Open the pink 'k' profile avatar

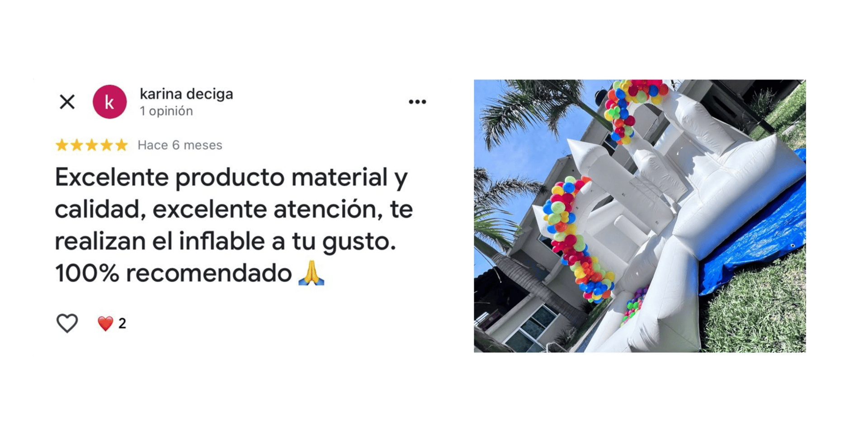(110, 102)
